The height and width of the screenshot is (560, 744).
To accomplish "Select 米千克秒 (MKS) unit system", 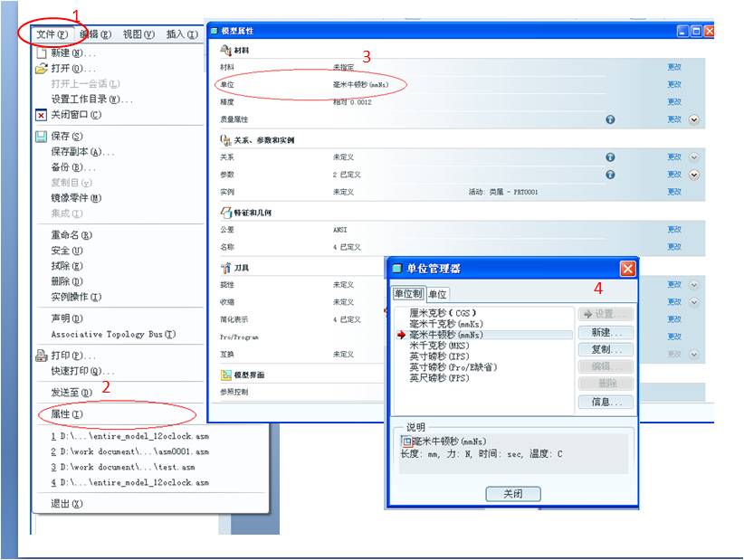I will pos(439,346).
